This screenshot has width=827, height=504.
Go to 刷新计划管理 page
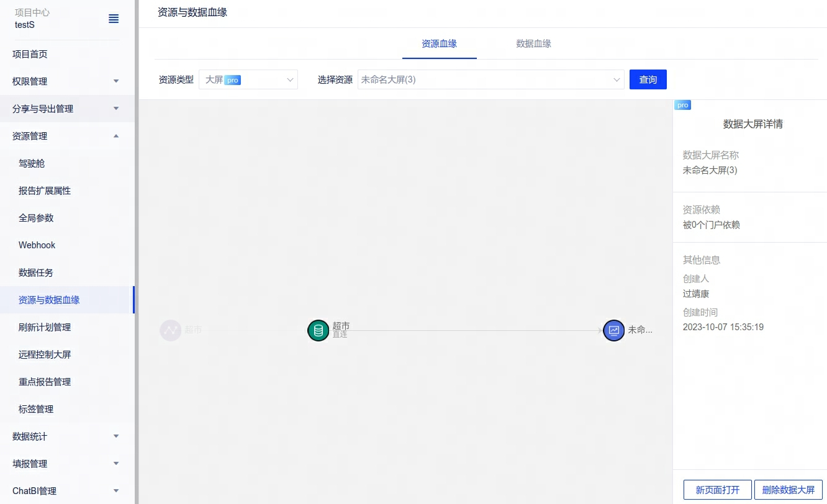tap(45, 327)
